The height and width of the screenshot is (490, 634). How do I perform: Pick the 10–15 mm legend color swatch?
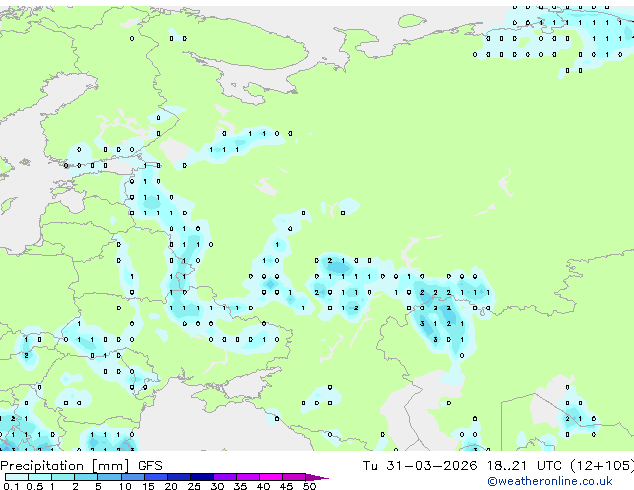click(132, 477)
